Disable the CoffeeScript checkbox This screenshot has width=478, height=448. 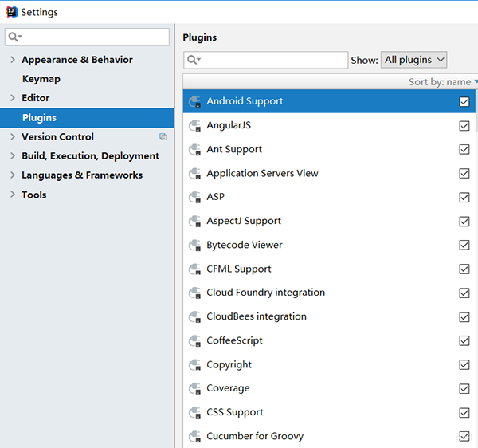(464, 341)
